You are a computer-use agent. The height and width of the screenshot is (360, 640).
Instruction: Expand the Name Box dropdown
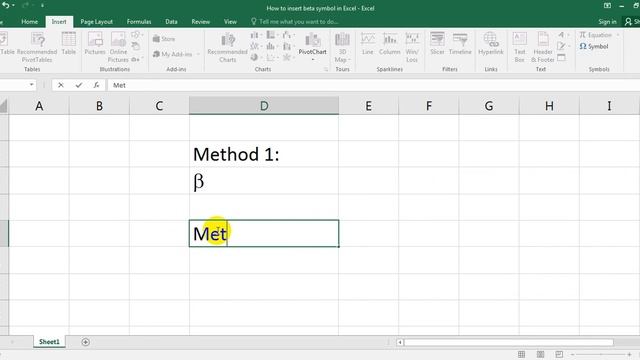[31, 85]
